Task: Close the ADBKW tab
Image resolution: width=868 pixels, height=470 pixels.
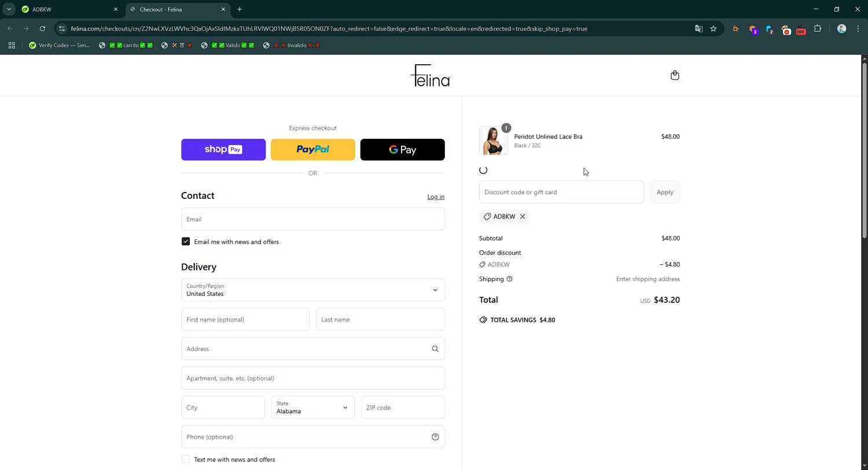Action: coord(116,9)
